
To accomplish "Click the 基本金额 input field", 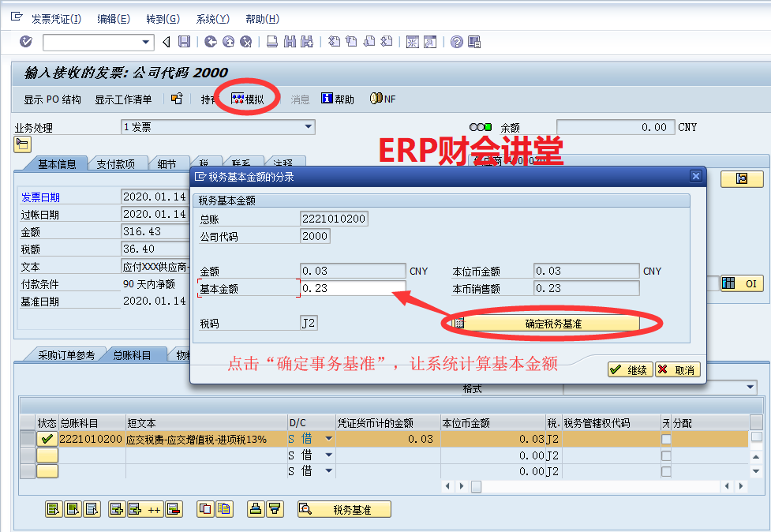I will (x=353, y=288).
